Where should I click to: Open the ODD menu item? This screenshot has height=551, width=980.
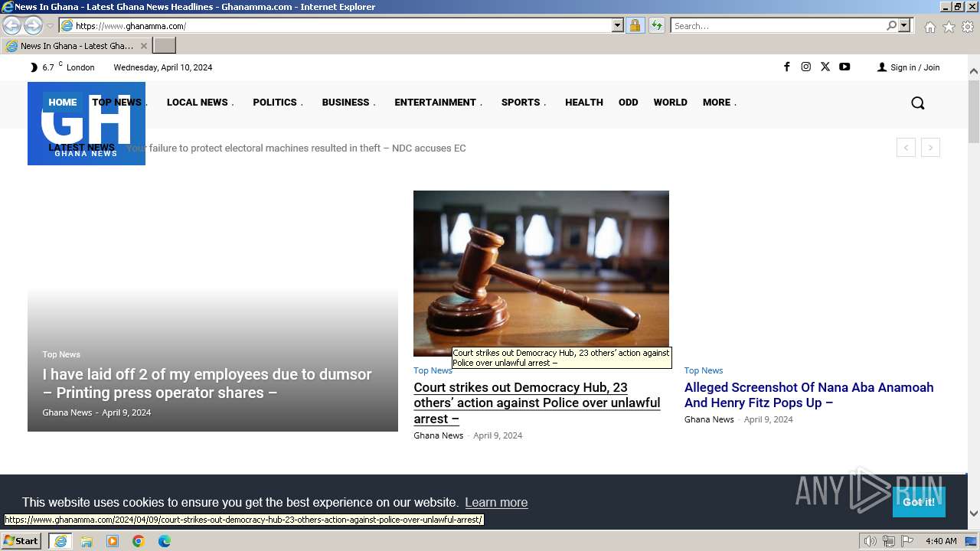629,103
